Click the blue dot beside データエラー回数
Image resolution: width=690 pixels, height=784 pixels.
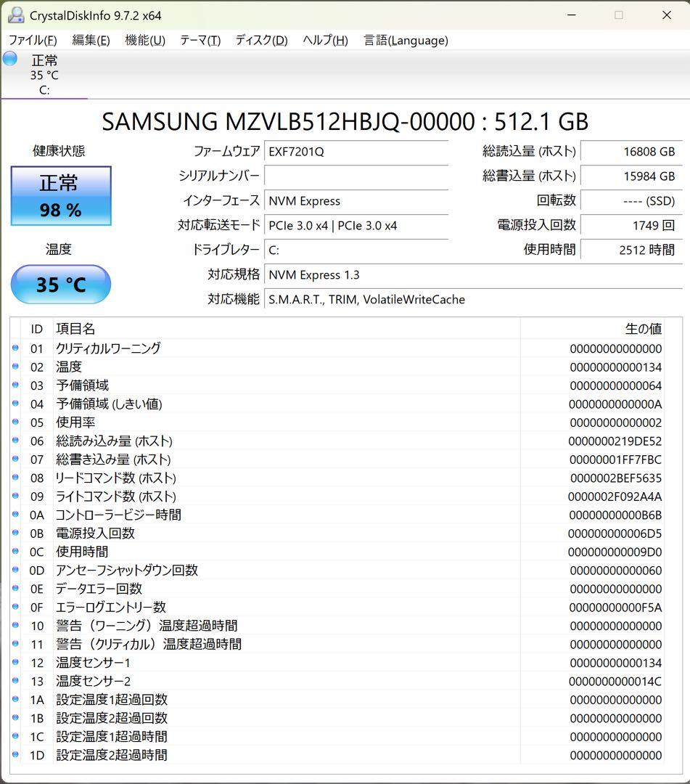(16, 589)
